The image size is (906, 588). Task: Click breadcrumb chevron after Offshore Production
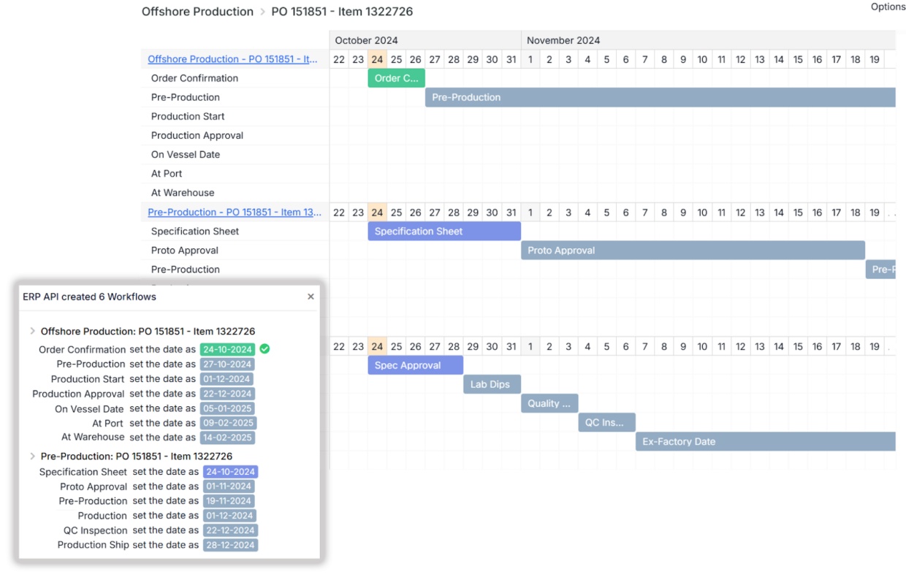tap(262, 12)
